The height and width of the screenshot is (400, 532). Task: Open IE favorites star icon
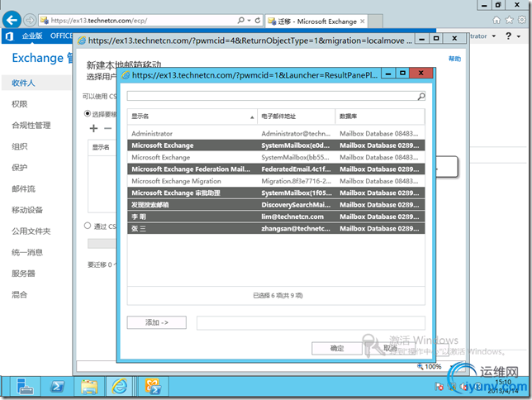[x=509, y=20]
